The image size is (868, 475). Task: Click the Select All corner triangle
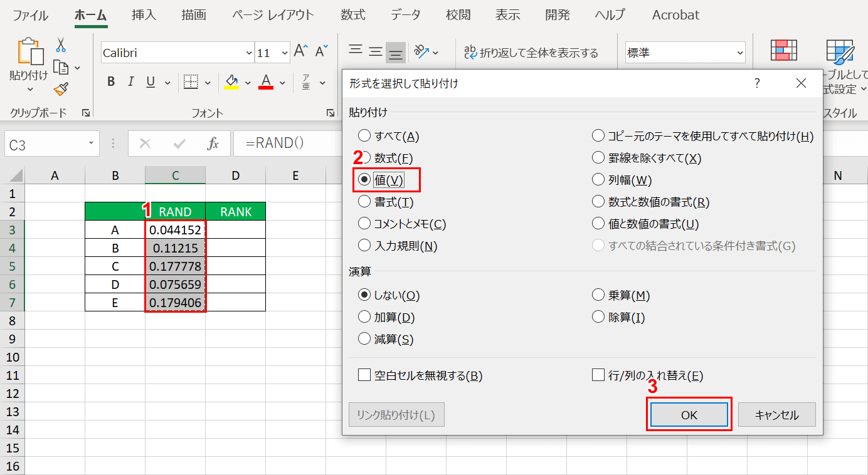pos(16,175)
